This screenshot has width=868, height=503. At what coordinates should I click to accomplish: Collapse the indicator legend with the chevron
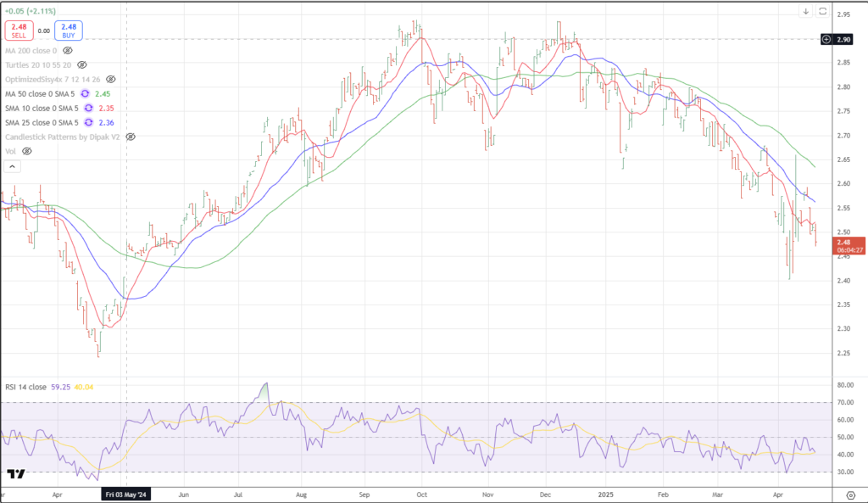pos(12,166)
